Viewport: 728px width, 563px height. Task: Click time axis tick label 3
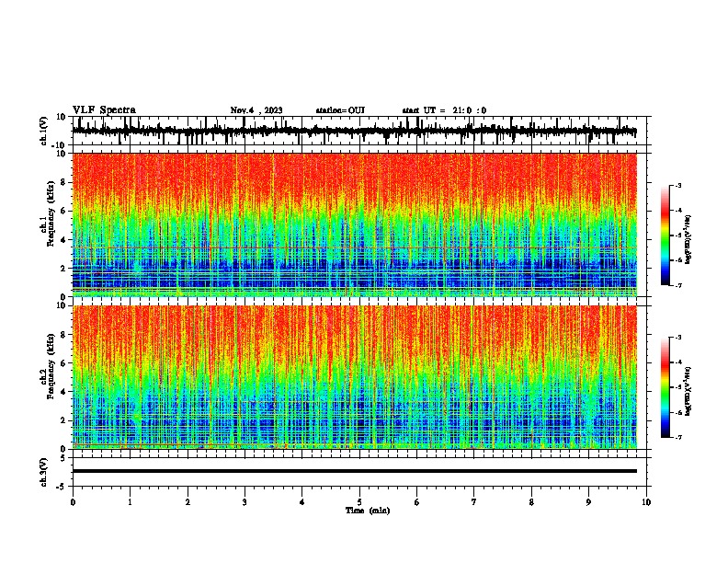245,502
